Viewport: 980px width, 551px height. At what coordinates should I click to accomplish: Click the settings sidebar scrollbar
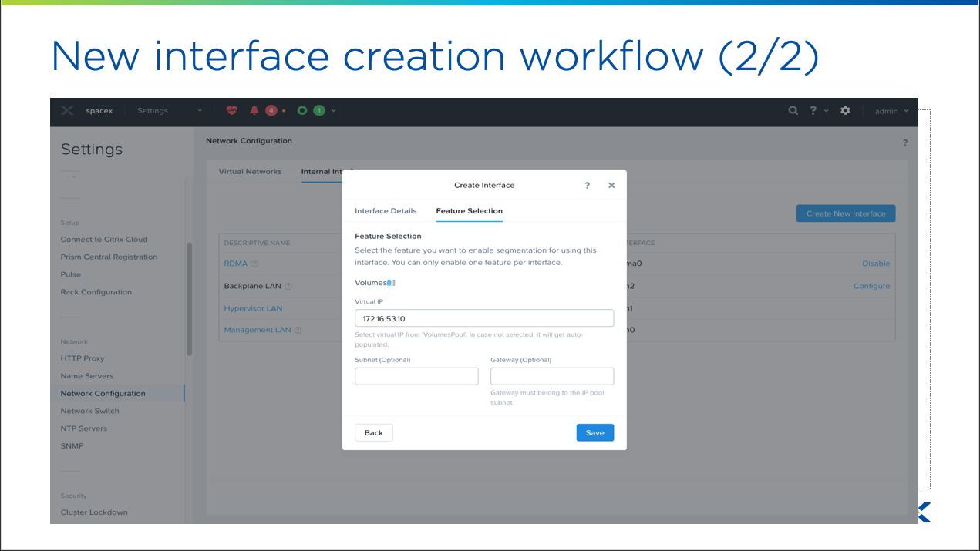click(x=189, y=299)
